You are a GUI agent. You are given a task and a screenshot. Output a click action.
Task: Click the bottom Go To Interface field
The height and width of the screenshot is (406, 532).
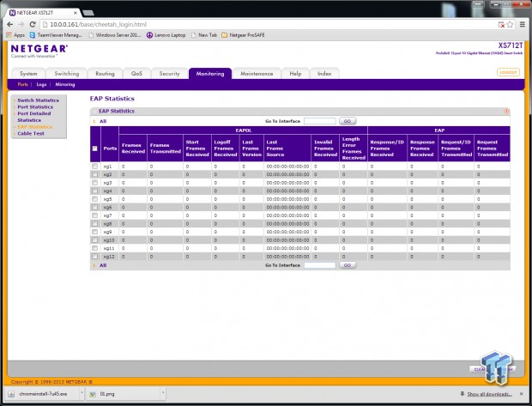tap(319, 265)
